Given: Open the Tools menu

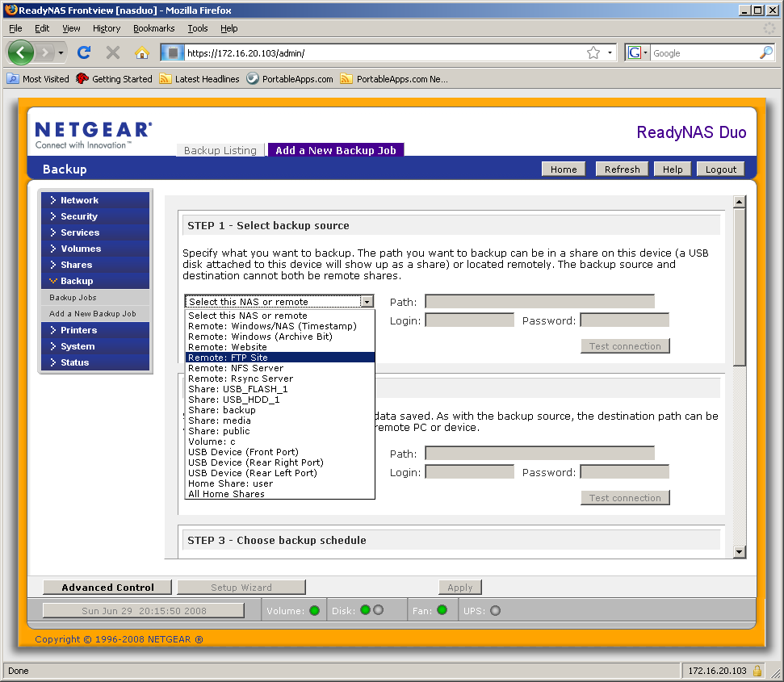Looking at the screenshot, I should (198, 28).
